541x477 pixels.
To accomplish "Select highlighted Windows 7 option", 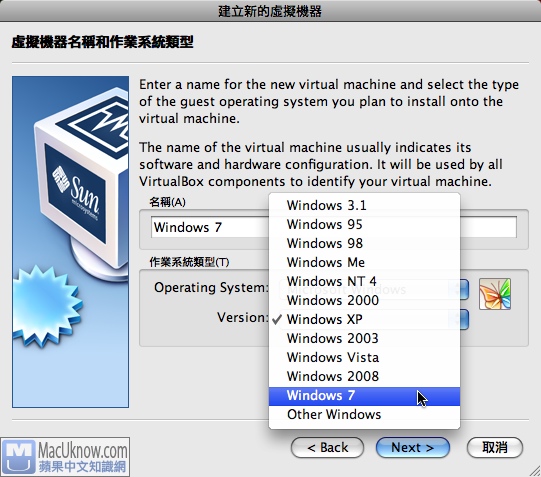I will [x=364, y=396].
